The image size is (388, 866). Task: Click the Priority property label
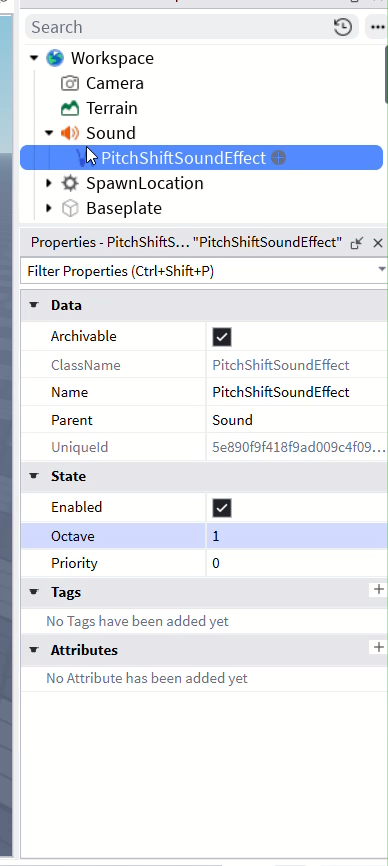[x=74, y=563]
